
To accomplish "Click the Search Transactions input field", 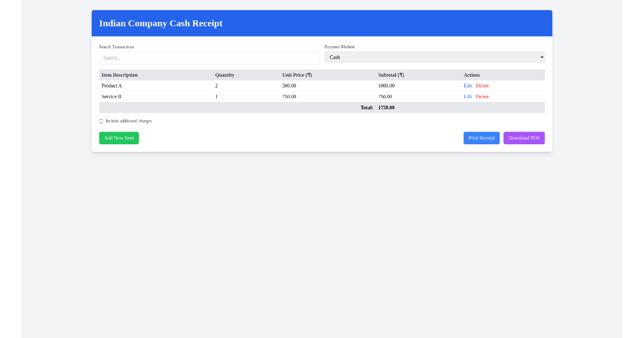I will point(209,57).
